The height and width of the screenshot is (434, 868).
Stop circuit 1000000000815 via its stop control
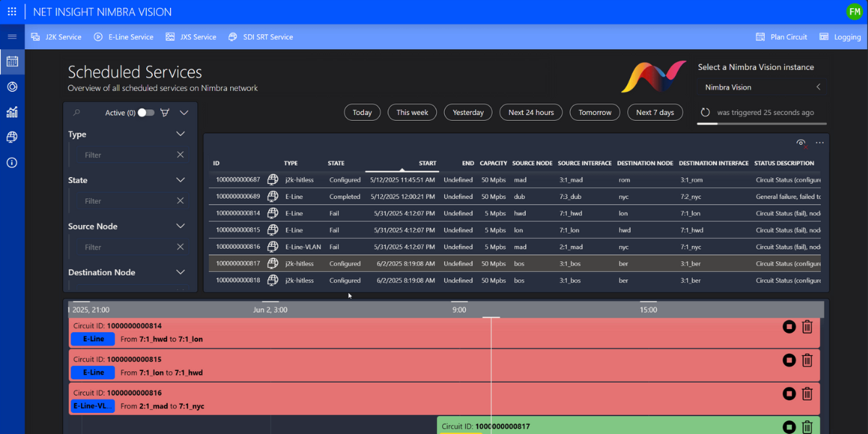(x=788, y=360)
